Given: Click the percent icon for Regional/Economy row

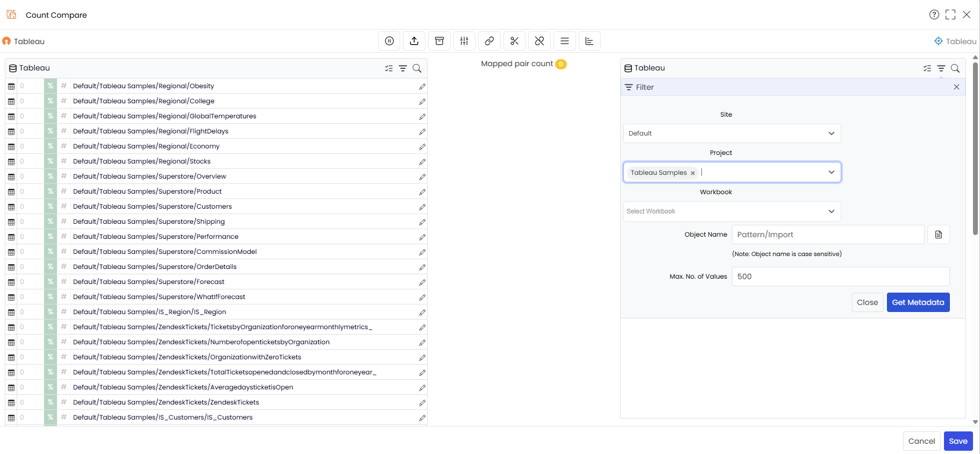Looking at the screenshot, I should [50, 146].
